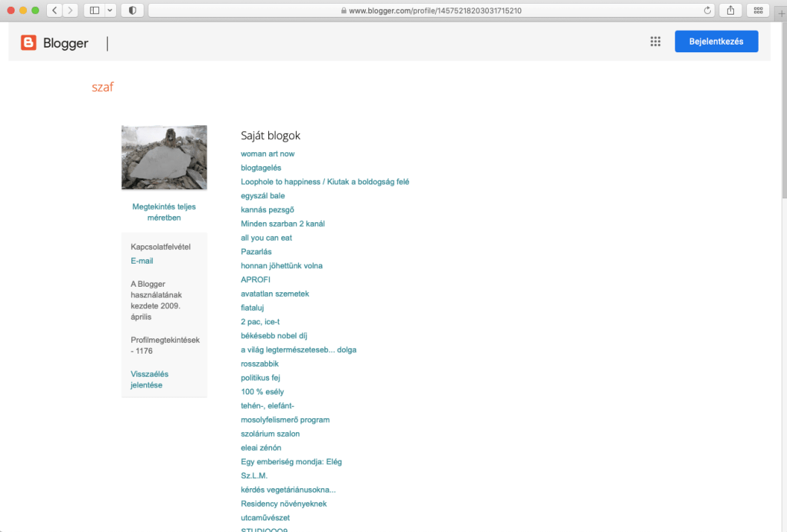Click the Profilmegtekintések - 1176 text
The image size is (787, 532).
pyautogui.click(x=165, y=345)
